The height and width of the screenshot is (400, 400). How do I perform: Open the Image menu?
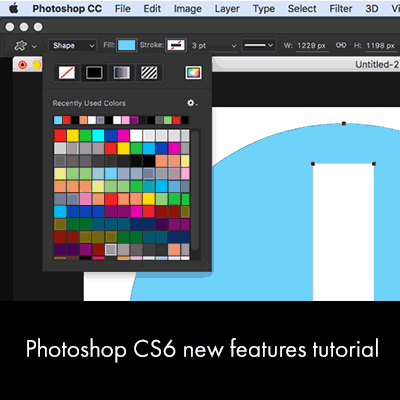pos(188,9)
